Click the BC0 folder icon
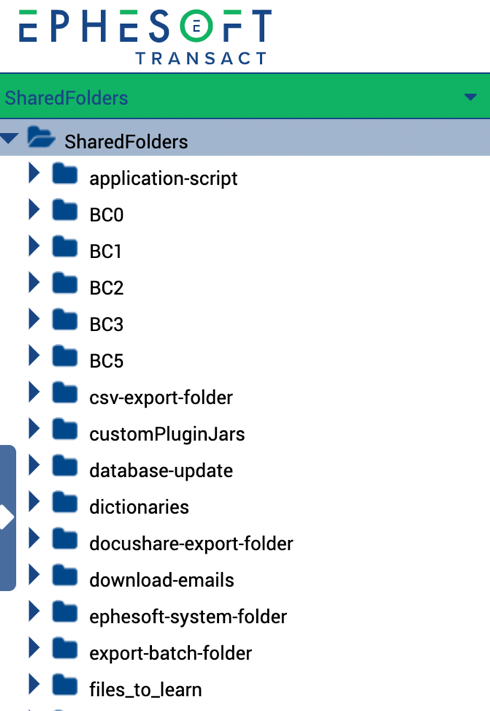 (65, 210)
